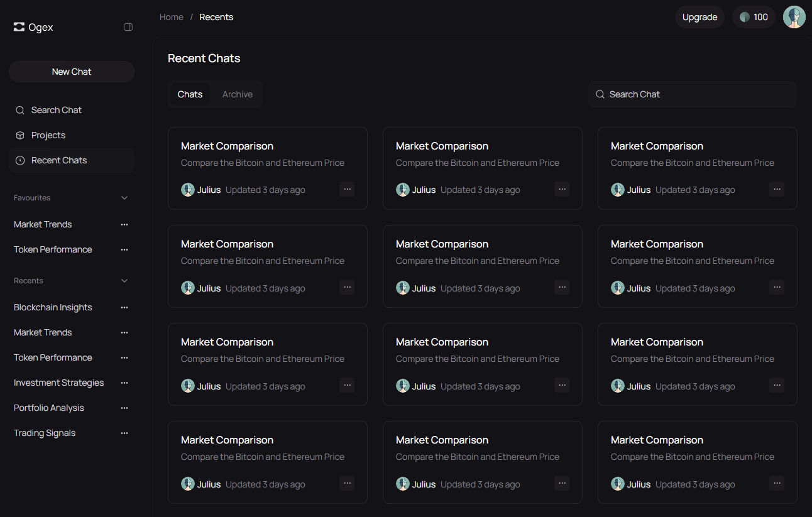Image resolution: width=812 pixels, height=517 pixels.
Task: Collapse the Favourites section
Action: [124, 198]
